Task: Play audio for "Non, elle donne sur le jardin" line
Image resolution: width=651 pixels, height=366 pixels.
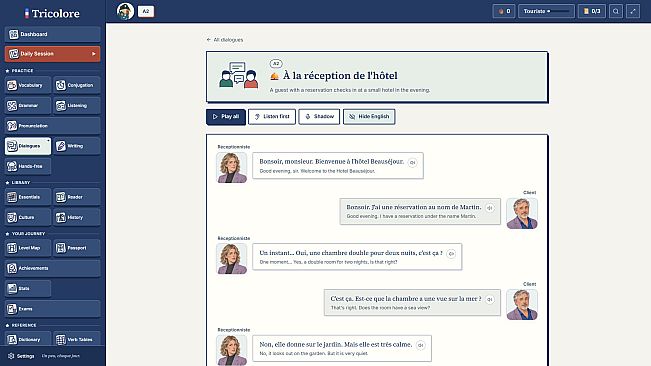Action: [421, 345]
